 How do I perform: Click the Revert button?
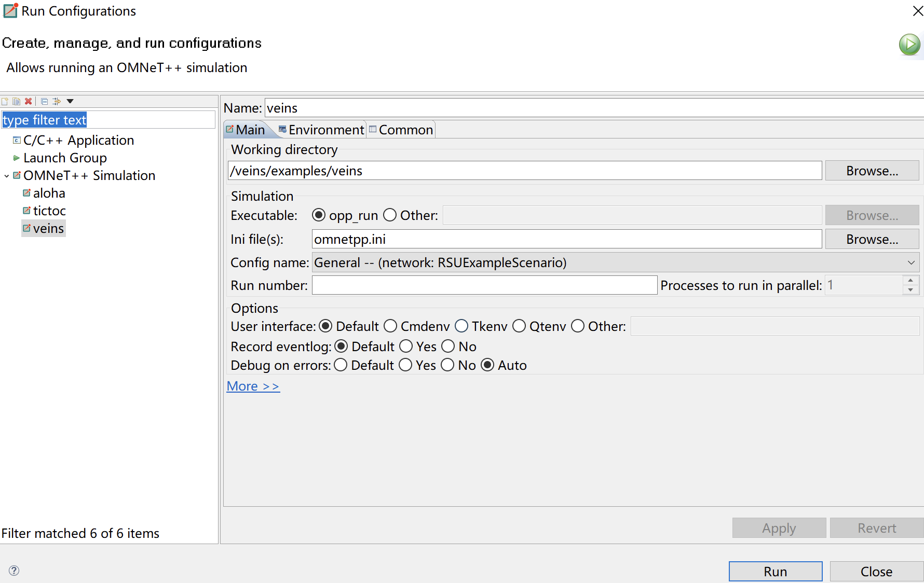point(877,528)
